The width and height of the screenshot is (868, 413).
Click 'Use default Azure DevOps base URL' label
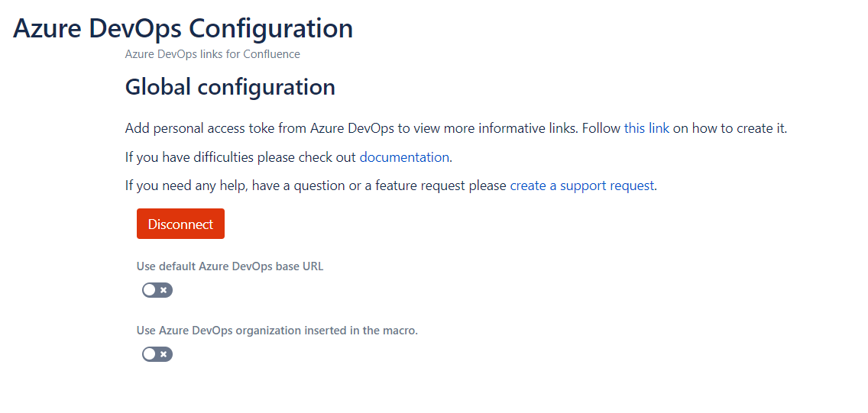click(230, 266)
